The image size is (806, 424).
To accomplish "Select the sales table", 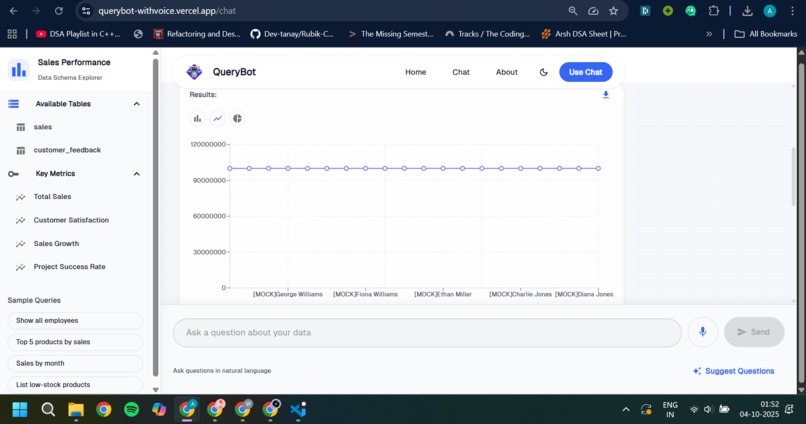I will 43,127.
